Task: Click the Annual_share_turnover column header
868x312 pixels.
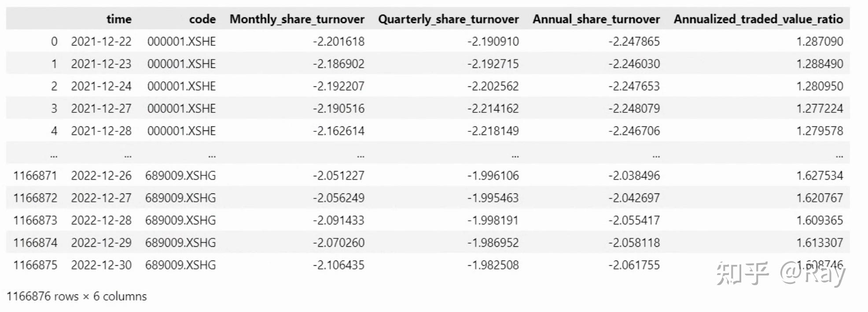Action: [596, 19]
